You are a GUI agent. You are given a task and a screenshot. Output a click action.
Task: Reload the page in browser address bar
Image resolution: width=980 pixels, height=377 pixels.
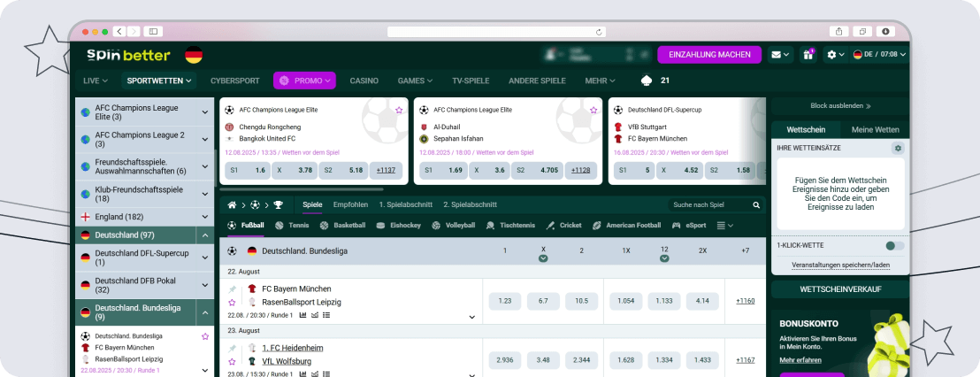(x=599, y=31)
